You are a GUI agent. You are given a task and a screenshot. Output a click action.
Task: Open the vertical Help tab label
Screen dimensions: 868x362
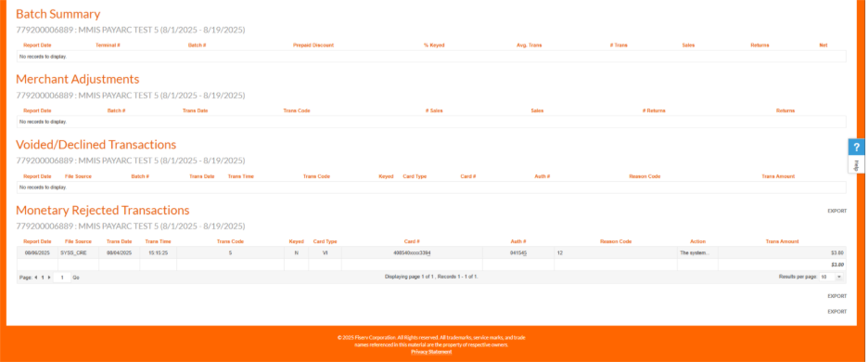pos(856,164)
